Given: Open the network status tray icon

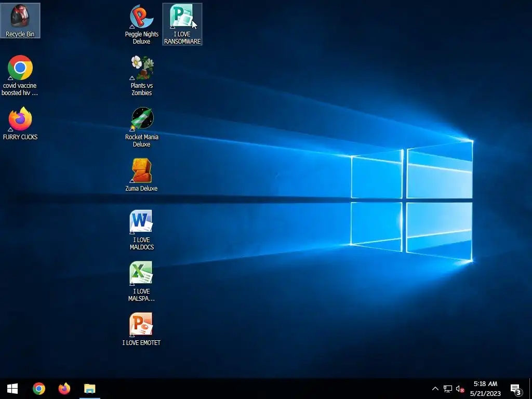Looking at the screenshot, I should [447, 389].
